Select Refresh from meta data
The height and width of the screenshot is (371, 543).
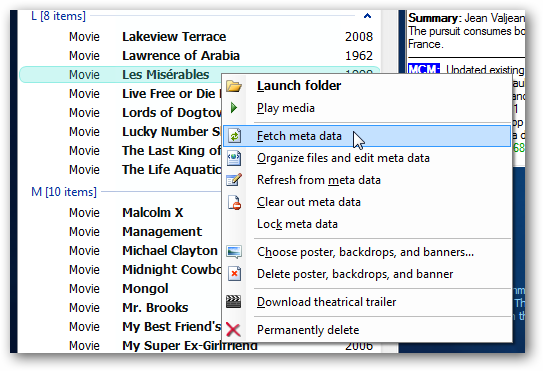(x=367, y=180)
